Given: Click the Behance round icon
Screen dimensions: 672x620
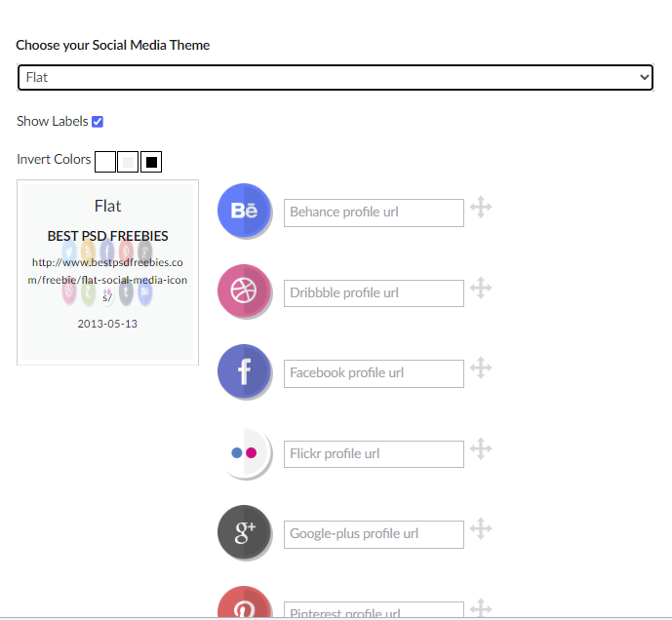Looking at the screenshot, I should [x=244, y=211].
